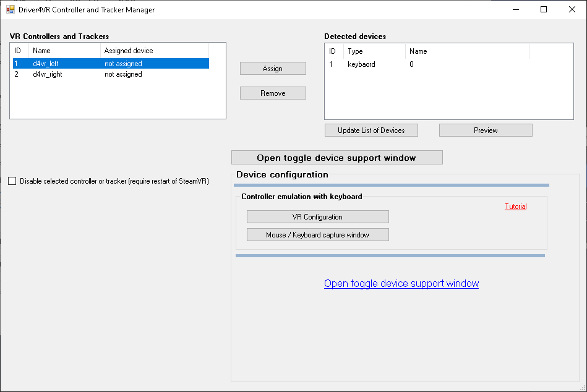
Task: Enable Disable selected controller or tracker checkbox
Action: click(12, 181)
